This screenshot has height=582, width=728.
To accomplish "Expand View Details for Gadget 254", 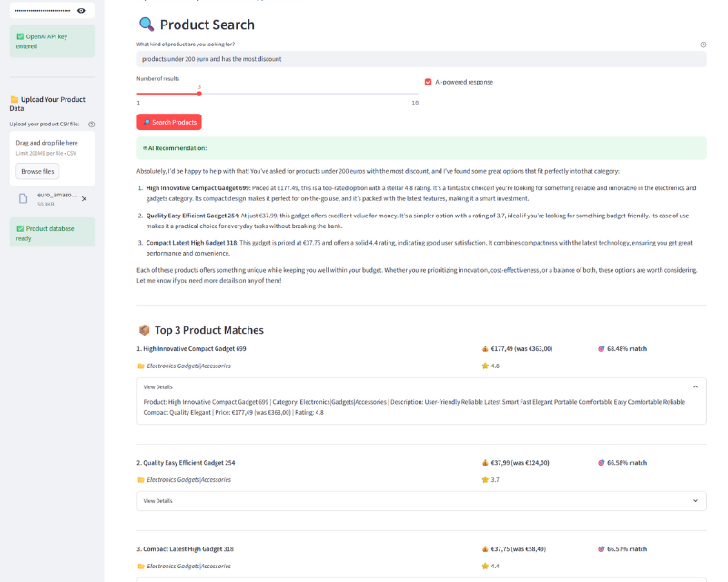I will 695,500.
